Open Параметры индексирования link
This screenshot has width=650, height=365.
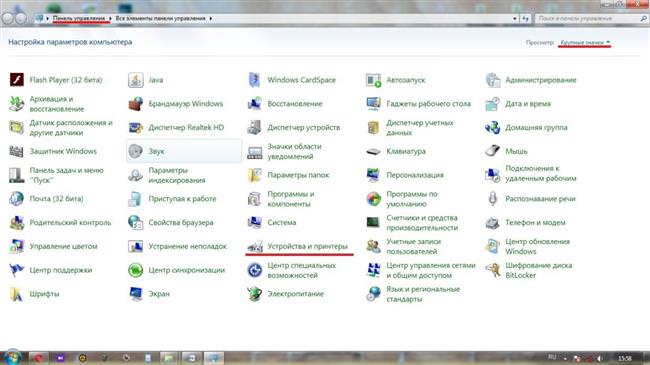pyautogui.click(x=177, y=175)
